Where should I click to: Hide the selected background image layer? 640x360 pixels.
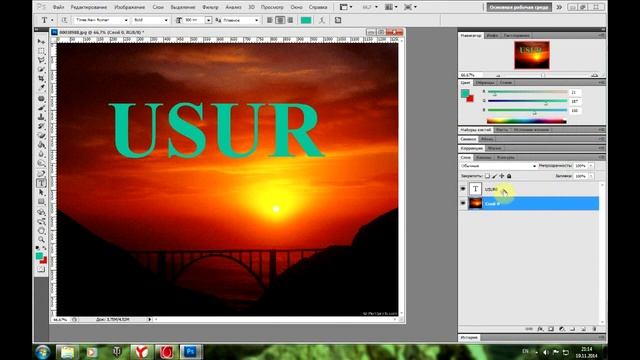[463, 203]
